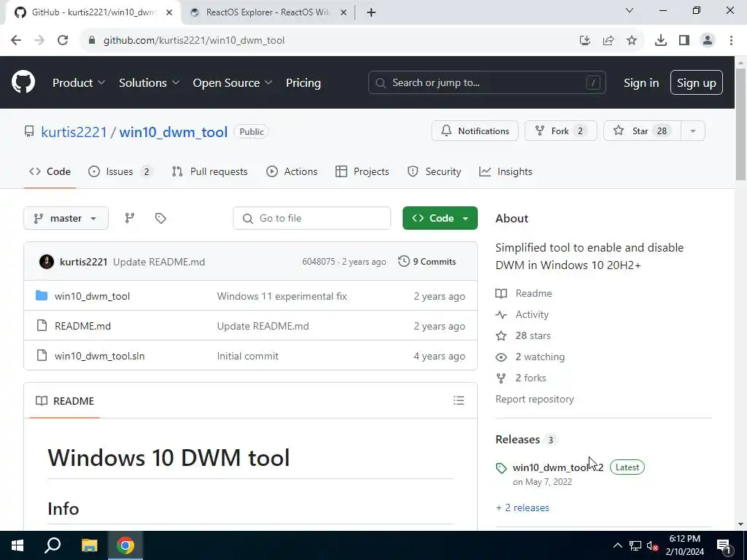This screenshot has width=747, height=560.
Task: Open Windows search magnifier in taskbar
Action: click(x=53, y=545)
